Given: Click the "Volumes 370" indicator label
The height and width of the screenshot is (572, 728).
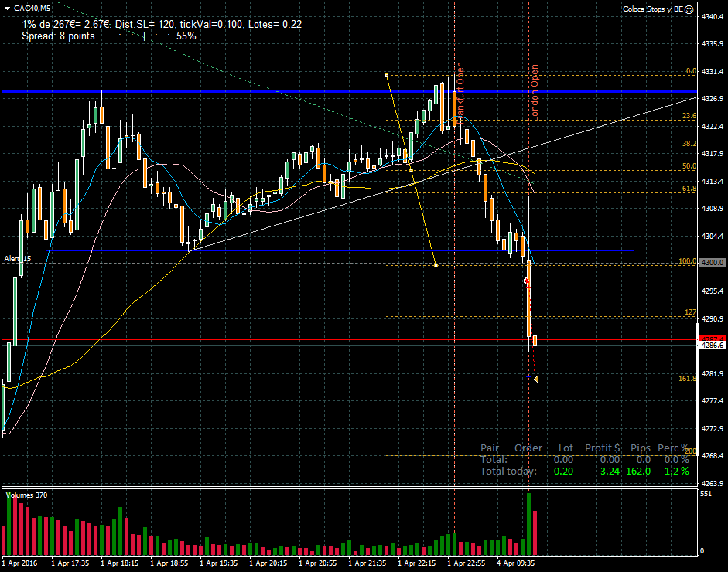Looking at the screenshot, I should click(26, 495).
